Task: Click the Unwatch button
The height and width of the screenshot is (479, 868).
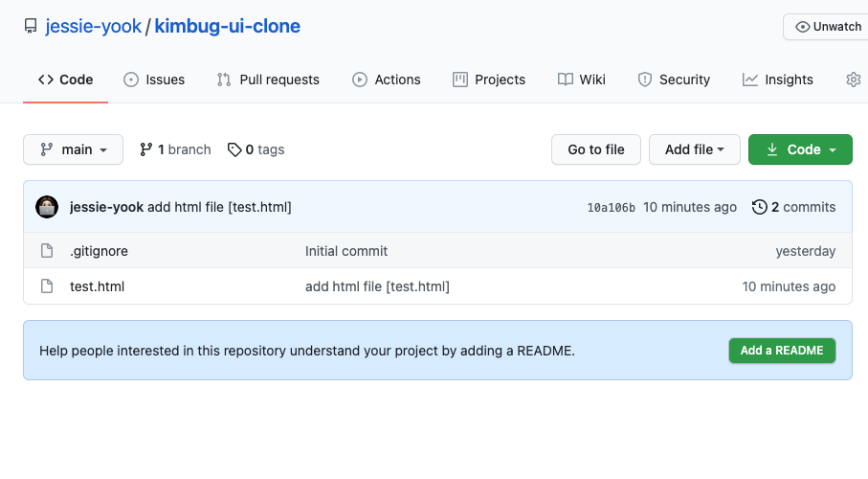Action: [828, 27]
